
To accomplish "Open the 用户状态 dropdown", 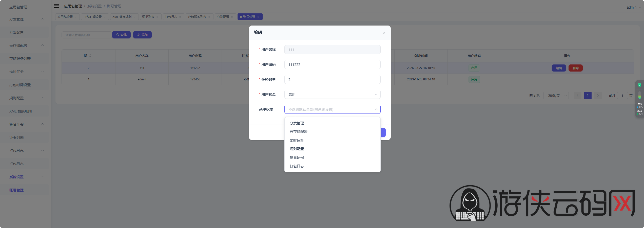I will pos(332,94).
